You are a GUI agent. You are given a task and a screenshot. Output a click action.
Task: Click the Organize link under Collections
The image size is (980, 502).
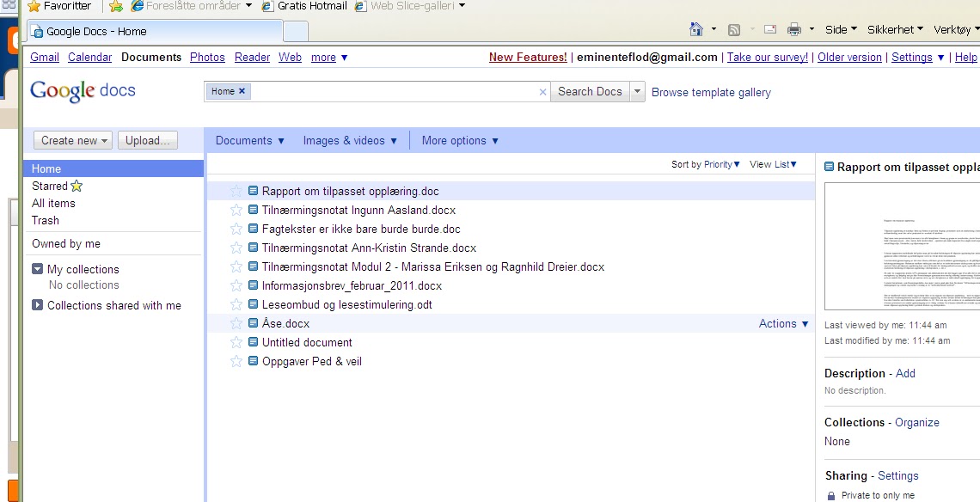[x=917, y=423]
